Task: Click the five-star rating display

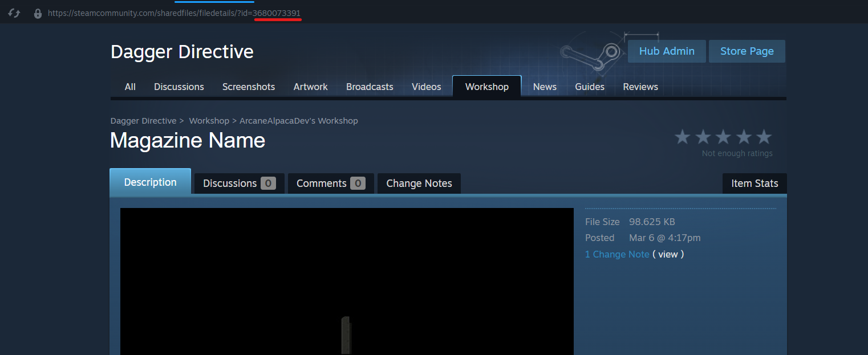Action: pyautogui.click(x=723, y=137)
